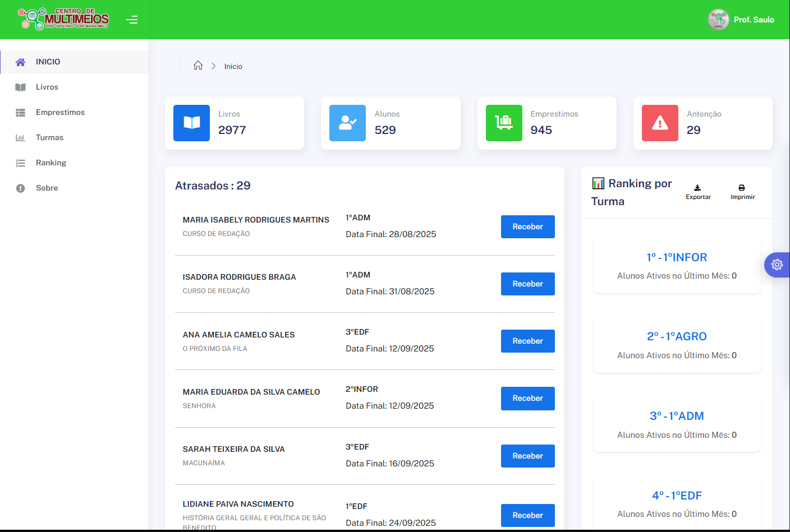Image resolution: width=790 pixels, height=532 pixels.
Task: Select Turmas in the sidebar
Action: [49, 137]
